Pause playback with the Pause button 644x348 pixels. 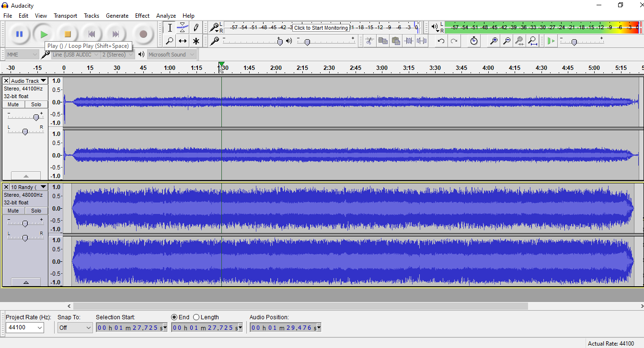[x=19, y=34]
